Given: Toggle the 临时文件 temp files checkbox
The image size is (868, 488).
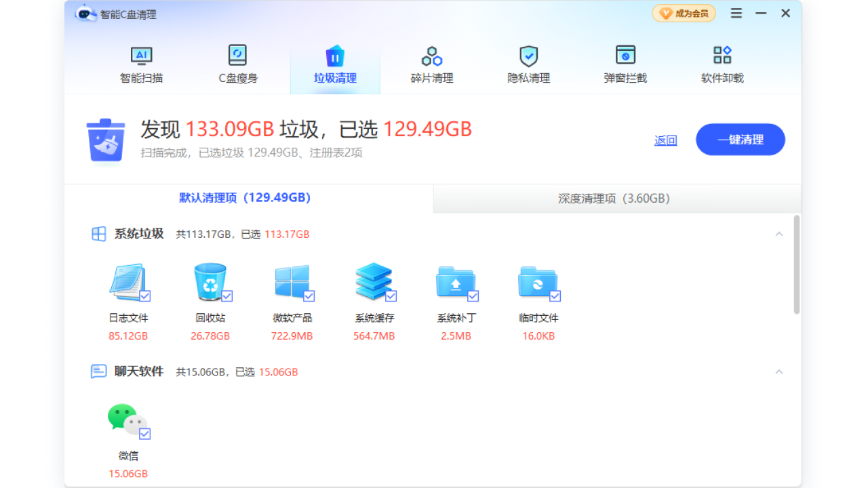Looking at the screenshot, I should (x=555, y=296).
